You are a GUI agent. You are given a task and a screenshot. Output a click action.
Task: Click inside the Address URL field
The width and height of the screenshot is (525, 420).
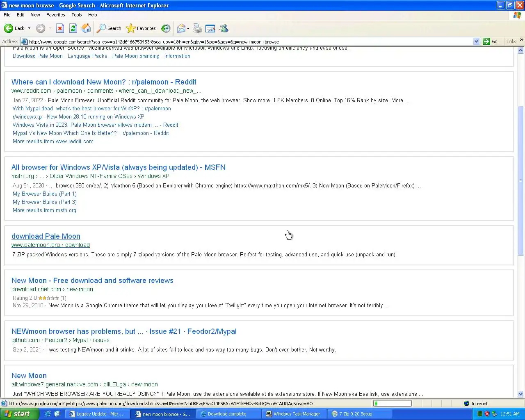click(x=250, y=41)
